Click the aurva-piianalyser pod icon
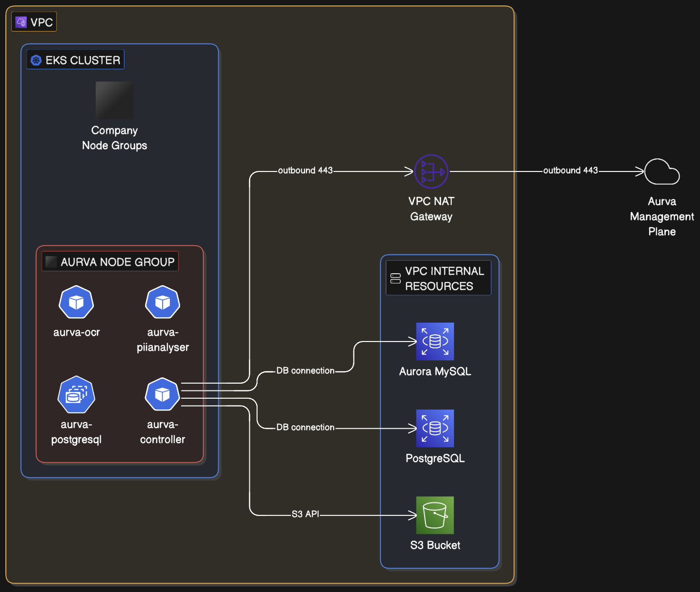 click(x=163, y=302)
